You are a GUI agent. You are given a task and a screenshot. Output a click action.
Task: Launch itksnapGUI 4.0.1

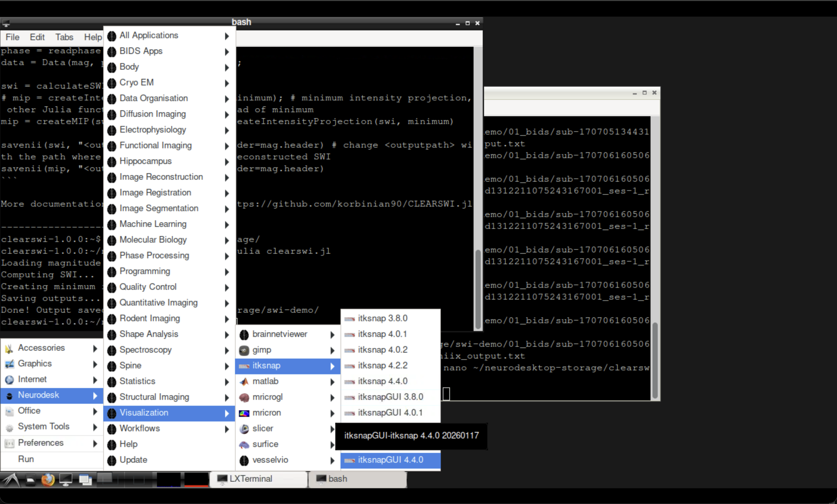pos(391,413)
